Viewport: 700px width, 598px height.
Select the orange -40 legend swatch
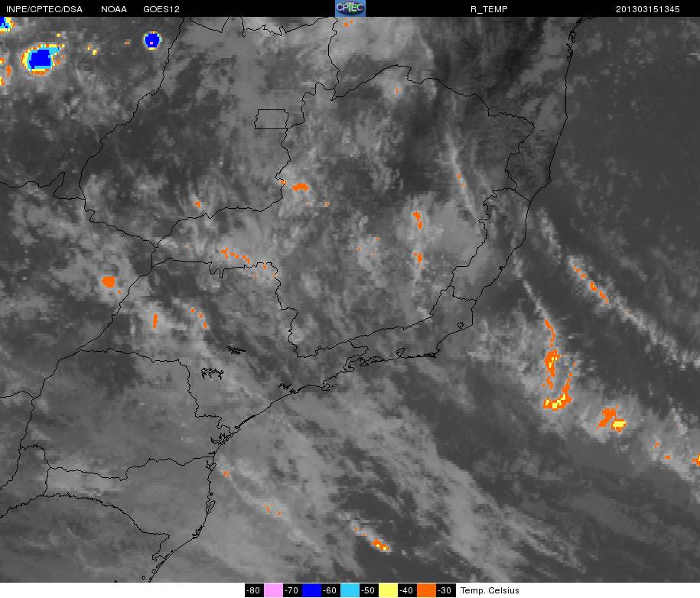coord(426,590)
